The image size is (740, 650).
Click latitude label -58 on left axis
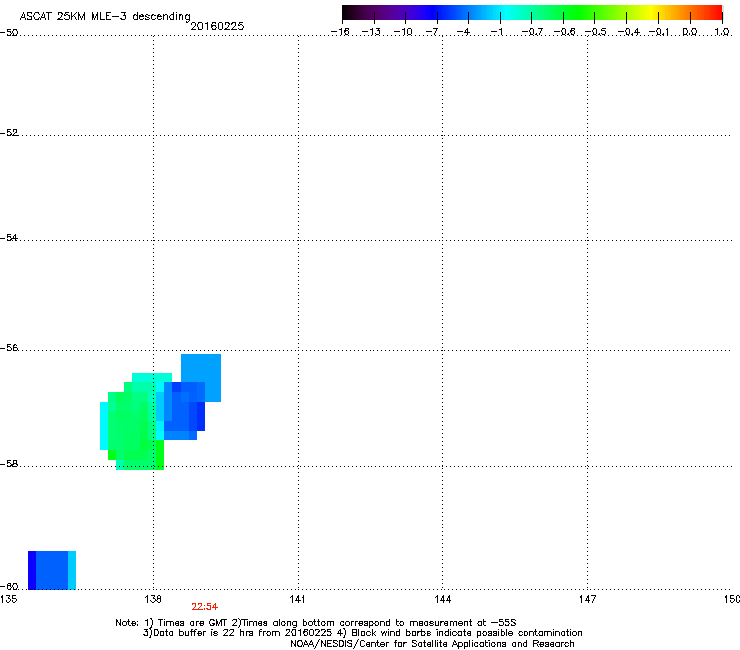coord(9,464)
